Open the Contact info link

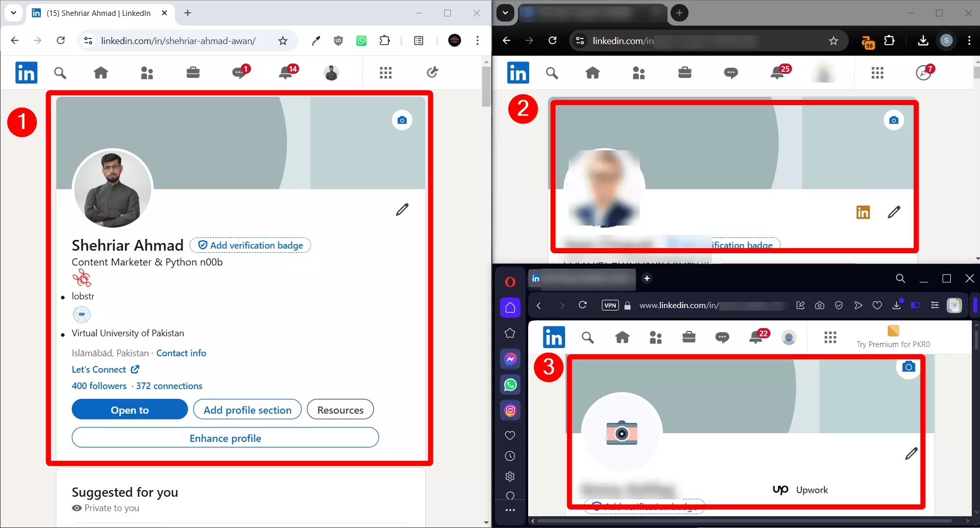[181, 353]
